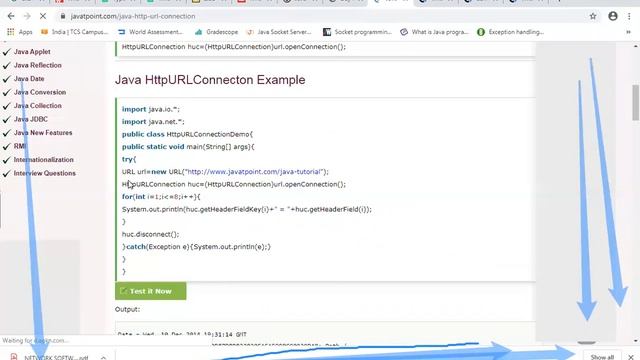Go forward using the forward arrow
The height and width of the screenshot is (360, 640).
click(x=27, y=16)
